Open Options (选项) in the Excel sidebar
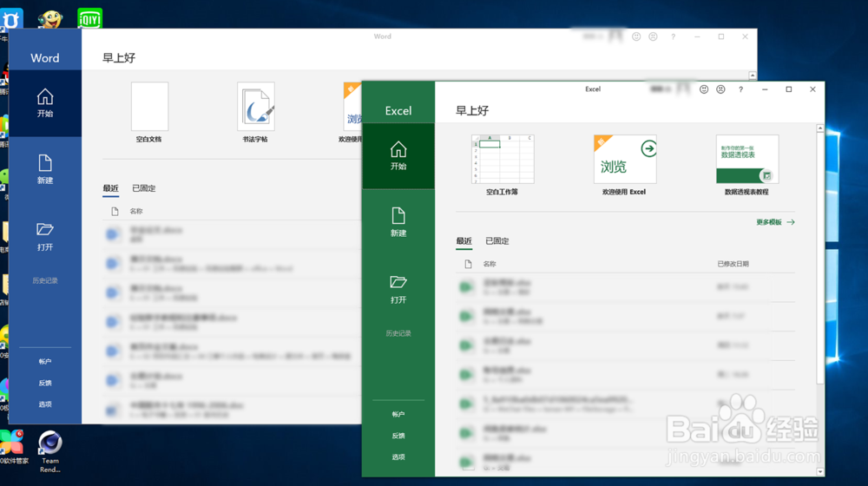 click(398, 456)
